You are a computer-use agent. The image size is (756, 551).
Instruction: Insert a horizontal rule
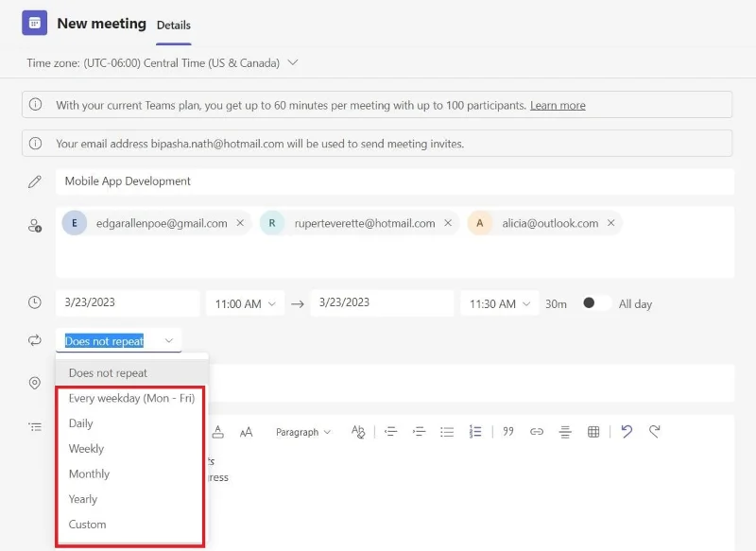565,432
